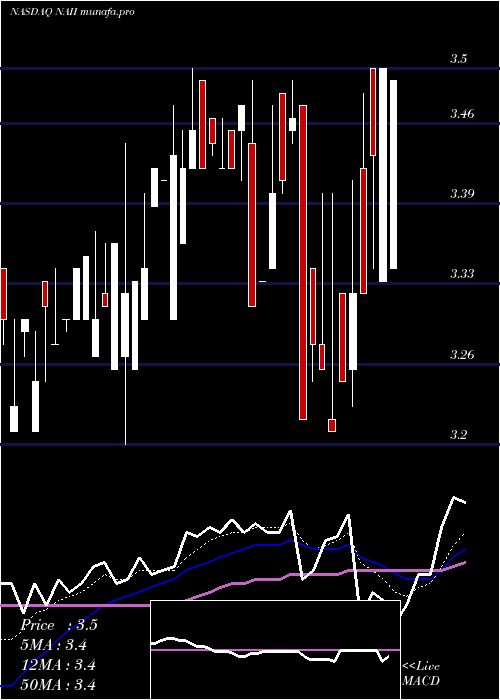
Task: Click the '12MA : 3.4' readout
Action: [59, 665]
